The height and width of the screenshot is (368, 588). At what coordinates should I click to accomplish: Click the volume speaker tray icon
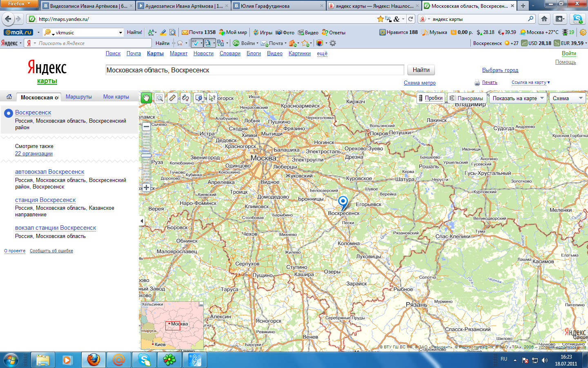(544, 360)
